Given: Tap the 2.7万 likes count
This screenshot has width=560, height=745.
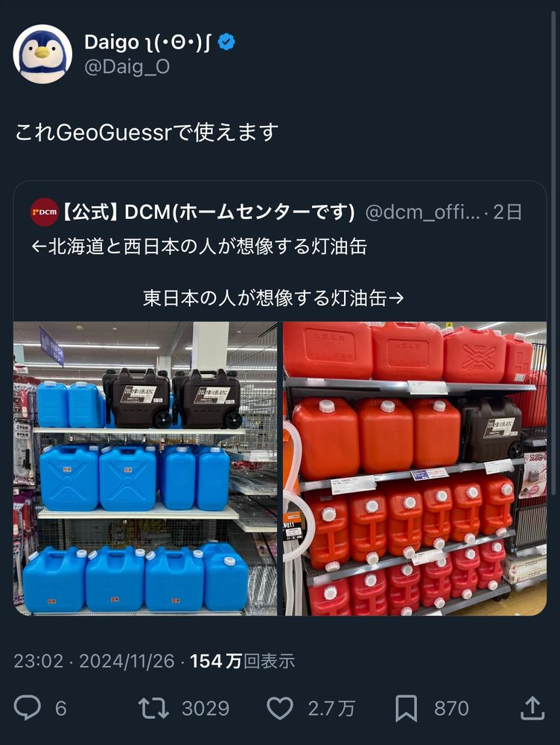Looking at the screenshot, I should (x=331, y=708).
